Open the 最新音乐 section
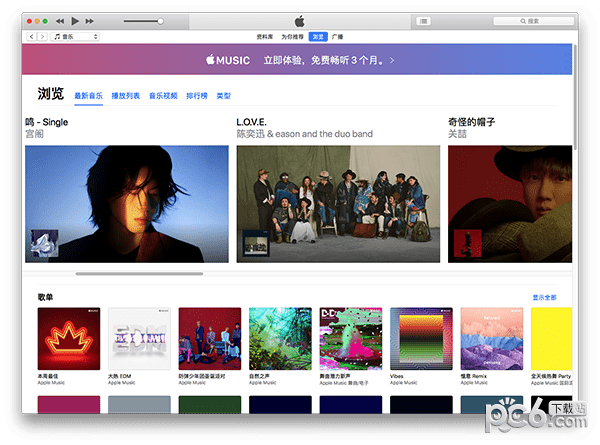This screenshot has height=445, width=600. 88,96
